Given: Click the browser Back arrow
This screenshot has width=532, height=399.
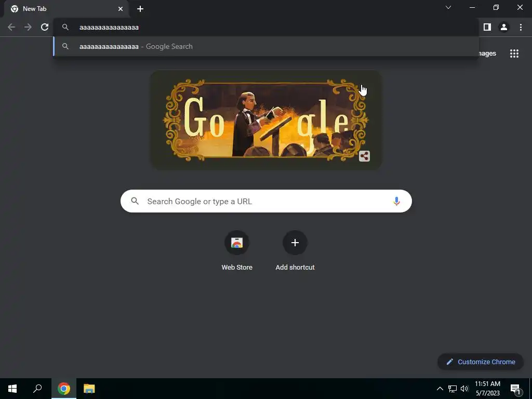Looking at the screenshot, I should 11,27.
